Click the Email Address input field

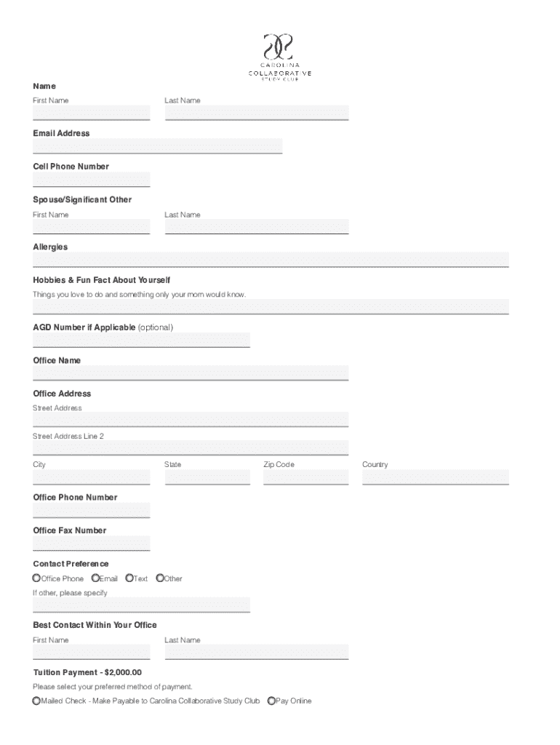click(157, 146)
